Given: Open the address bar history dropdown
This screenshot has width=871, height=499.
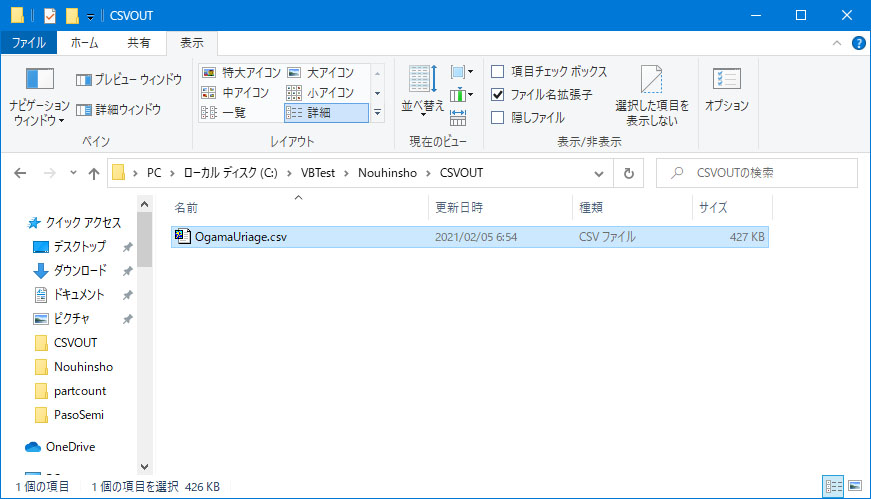Looking at the screenshot, I should pos(602,173).
